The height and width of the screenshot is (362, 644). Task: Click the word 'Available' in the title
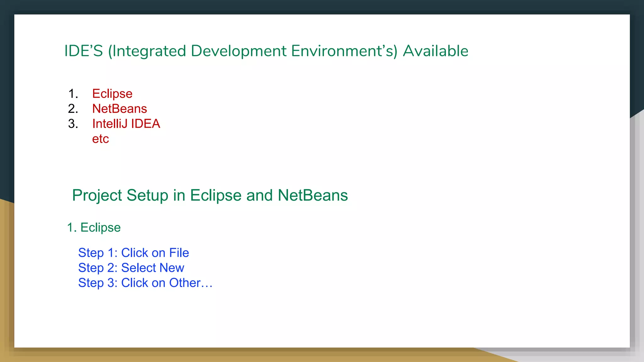coord(436,51)
